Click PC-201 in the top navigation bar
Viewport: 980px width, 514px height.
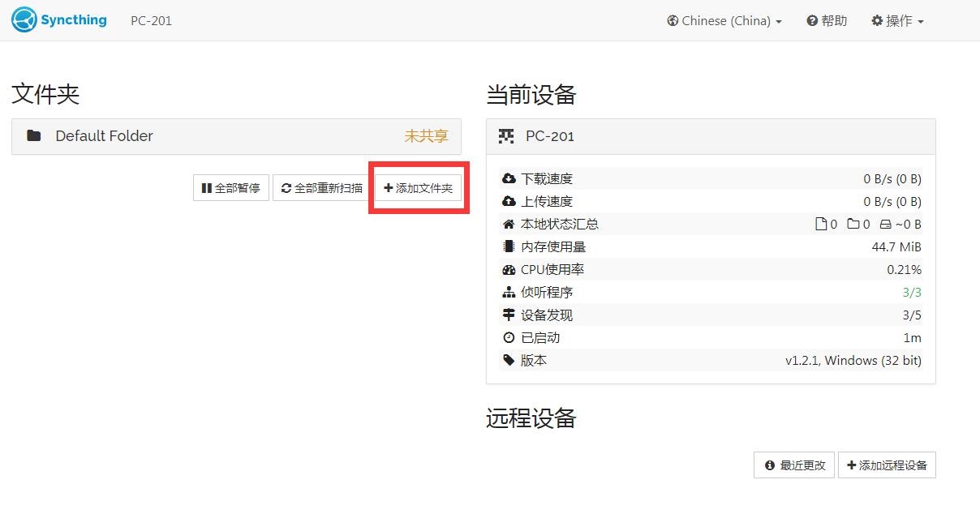(151, 21)
